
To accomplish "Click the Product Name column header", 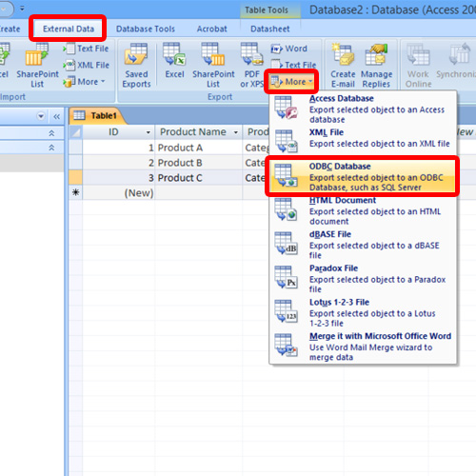I will pos(198,132).
